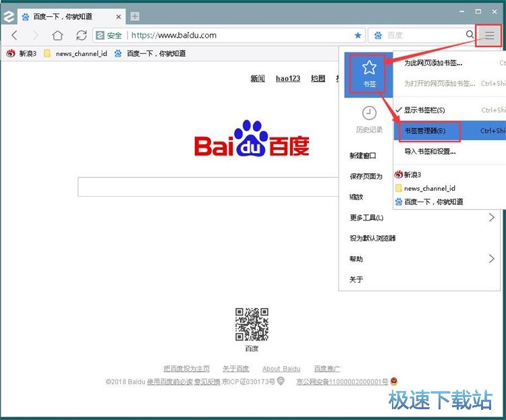The image size is (506, 420).
Task: Select 新建窗口 in main menu
Action: [363, 156]
